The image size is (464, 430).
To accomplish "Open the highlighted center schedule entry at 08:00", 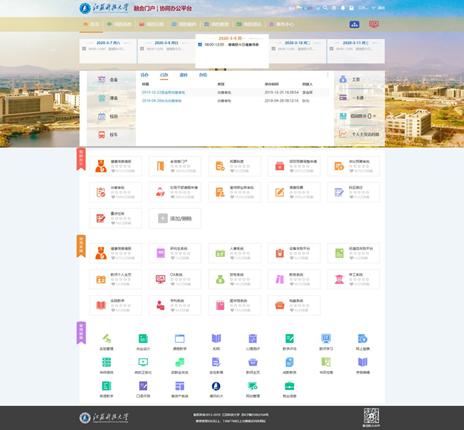I will coord(229,45).
